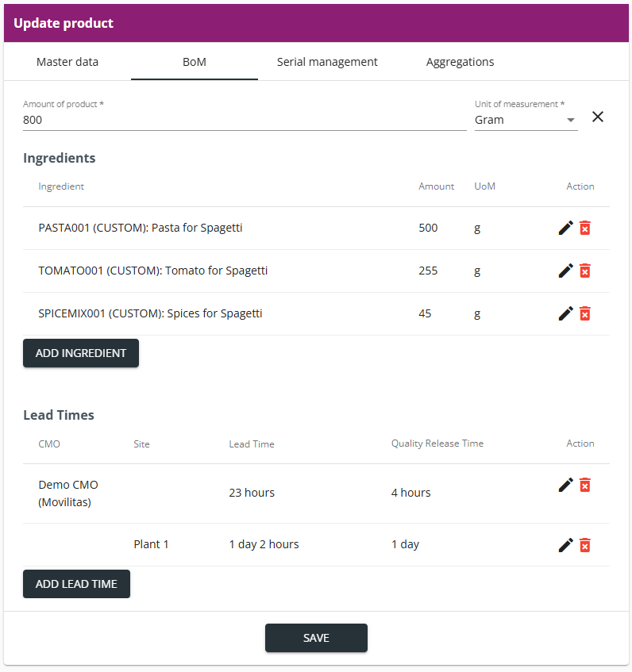Image resolution: width=632 pixels, height=672 pixels.
Task: Save the product changes
Action: pyautogui.click(x=316, y=638)
